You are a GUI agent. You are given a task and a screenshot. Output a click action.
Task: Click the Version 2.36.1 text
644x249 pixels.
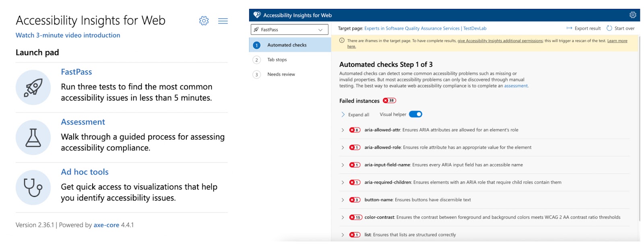[35, 225]
